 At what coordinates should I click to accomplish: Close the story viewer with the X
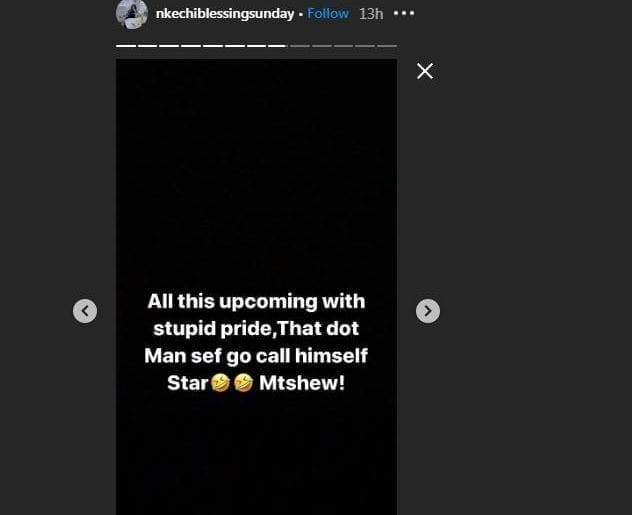(425, 71)
